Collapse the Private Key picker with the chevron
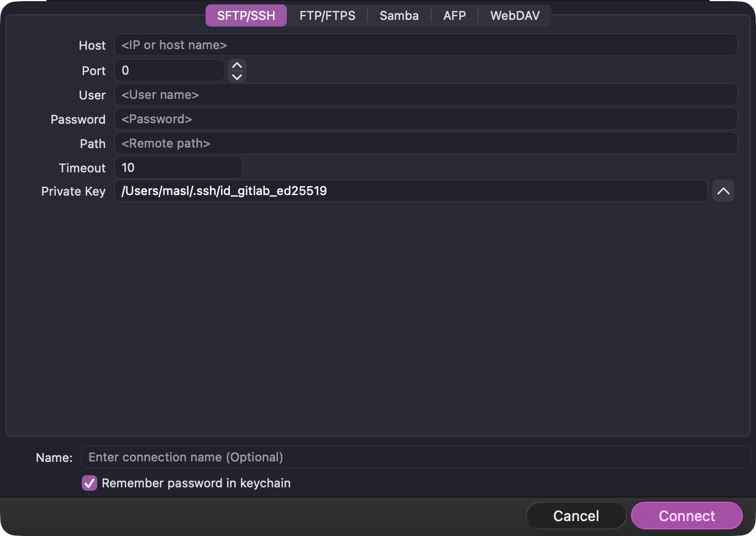 pos(723,191)
